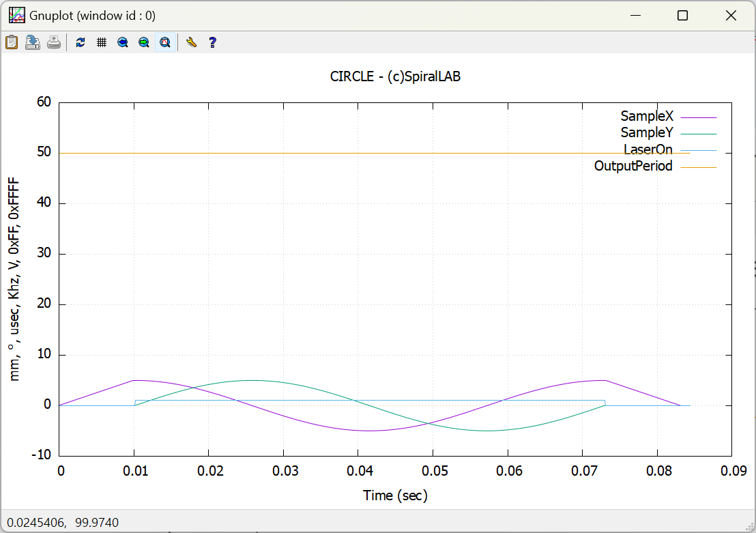Toggle the grid display icon
756x533 pixels.
[102, 42]
